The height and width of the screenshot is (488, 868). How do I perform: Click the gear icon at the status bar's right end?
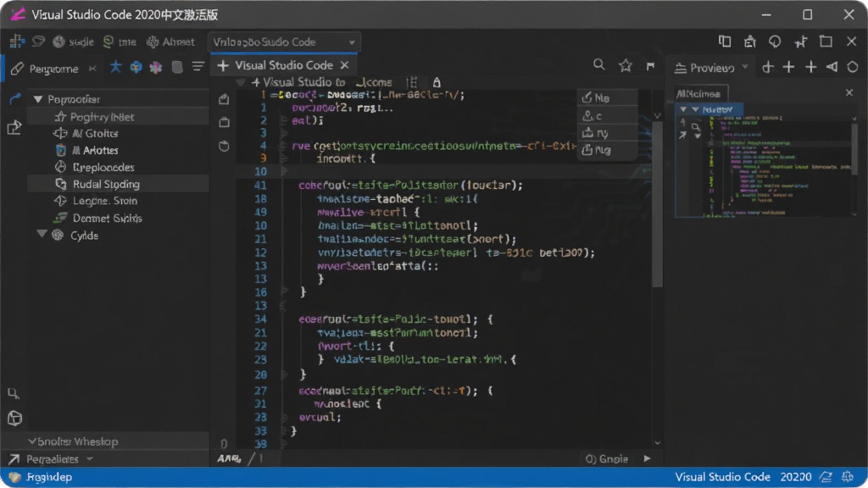pos(848,476)
